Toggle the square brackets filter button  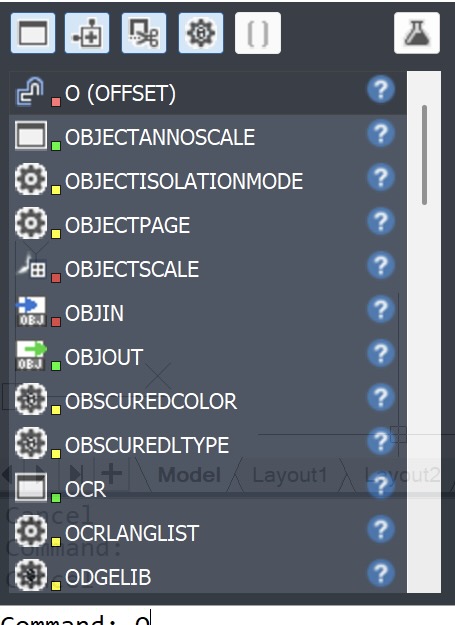[258, 33]
